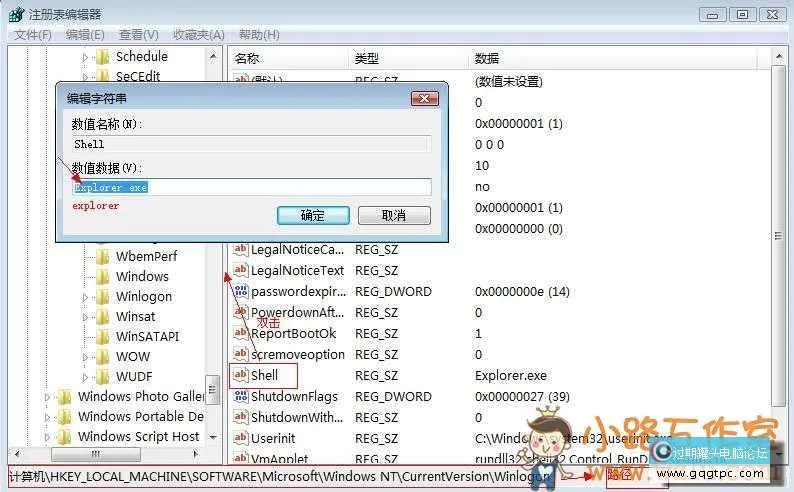This screenshot has width=794, height=492.
Task: Select the Shell value name
Action: [264, 376]
